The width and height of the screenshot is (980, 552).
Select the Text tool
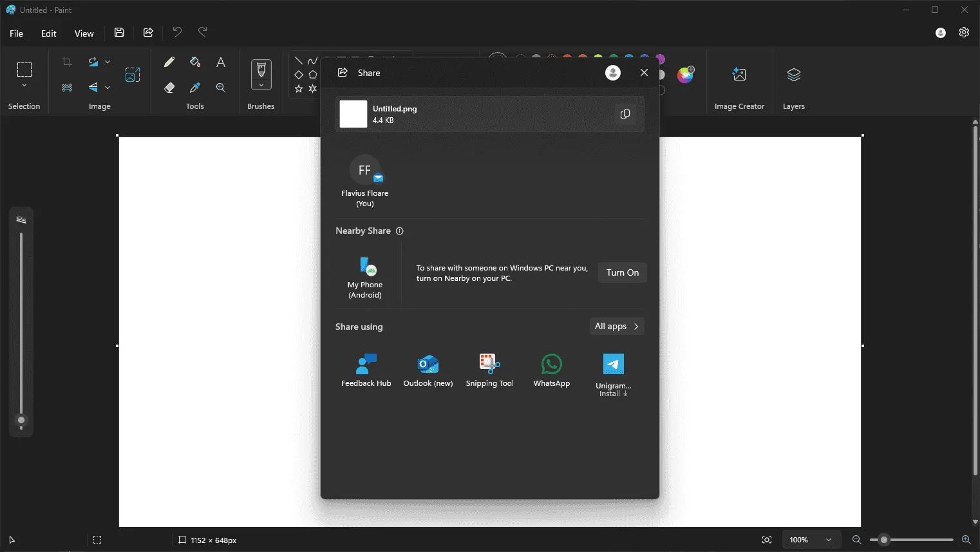(221, 62)
